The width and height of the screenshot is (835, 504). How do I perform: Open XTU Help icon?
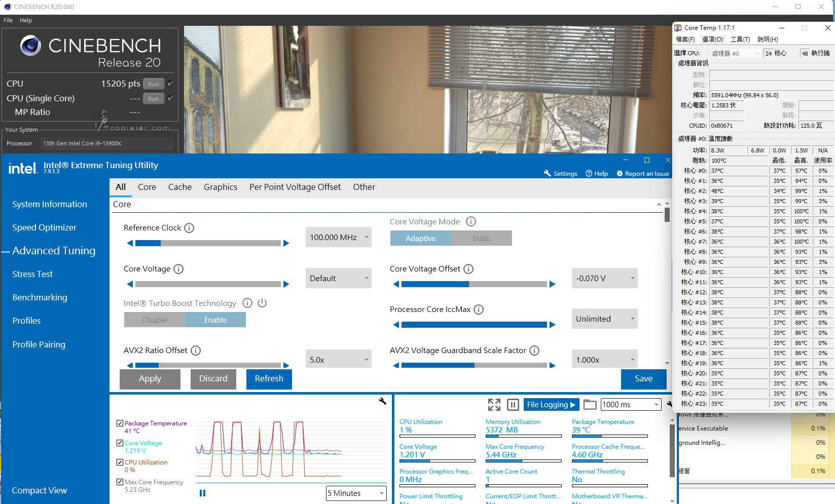pos(589,173)
